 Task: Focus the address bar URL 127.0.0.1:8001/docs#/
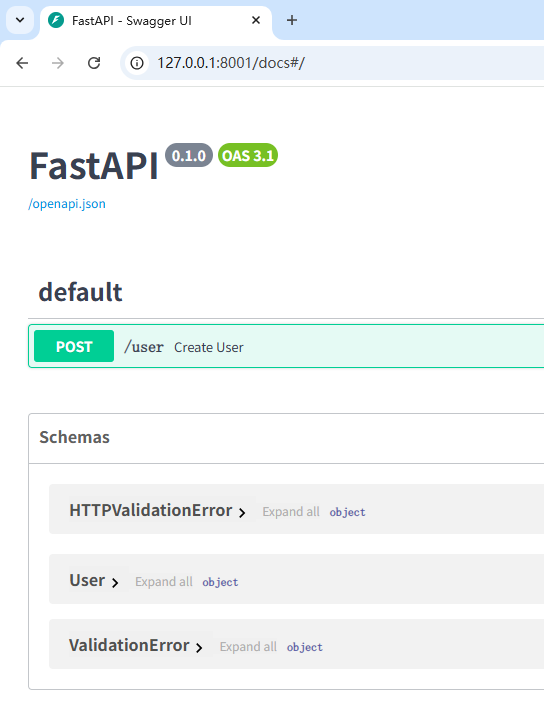coord(231,63)
